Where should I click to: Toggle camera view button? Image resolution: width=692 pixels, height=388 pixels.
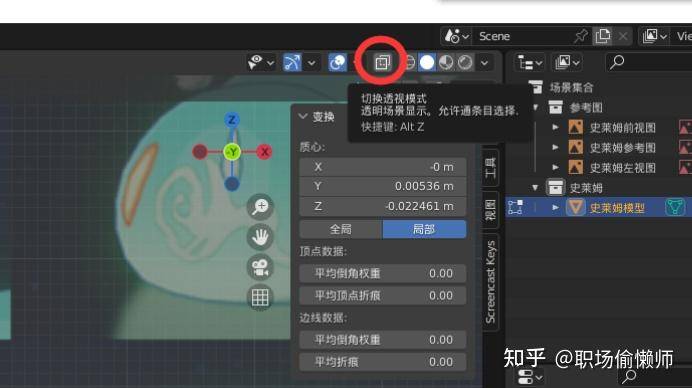click(x=260, y=267)
